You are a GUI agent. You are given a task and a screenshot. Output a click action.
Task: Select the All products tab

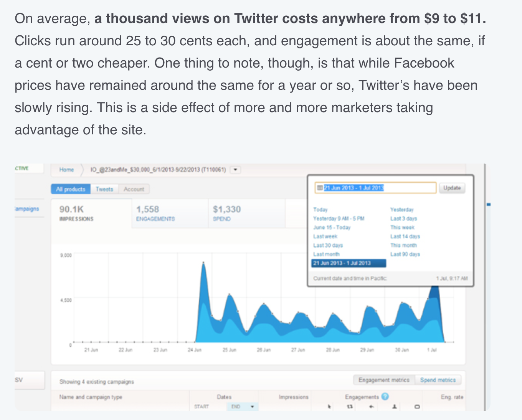(x=71, y=189)
